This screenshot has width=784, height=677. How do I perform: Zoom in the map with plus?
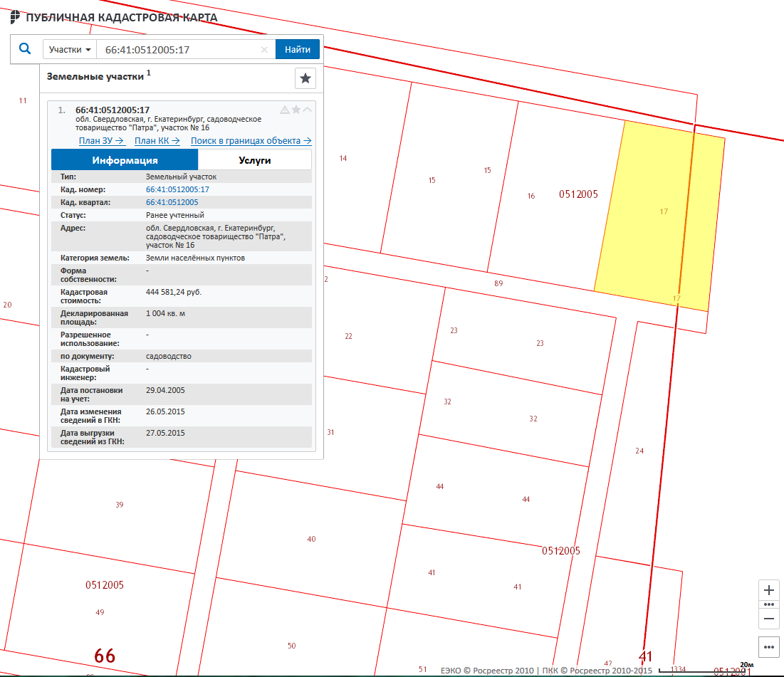click(769, 591)
